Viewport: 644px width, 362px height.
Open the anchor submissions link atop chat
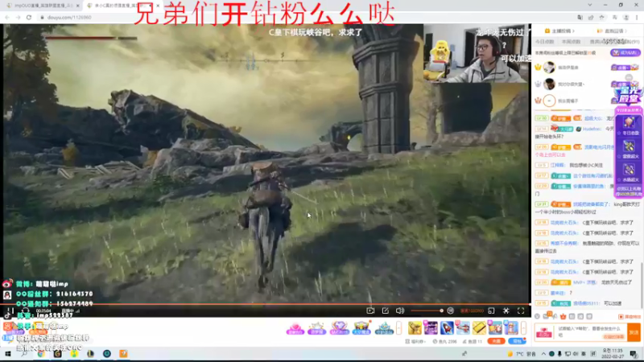[x=559, y=31]
